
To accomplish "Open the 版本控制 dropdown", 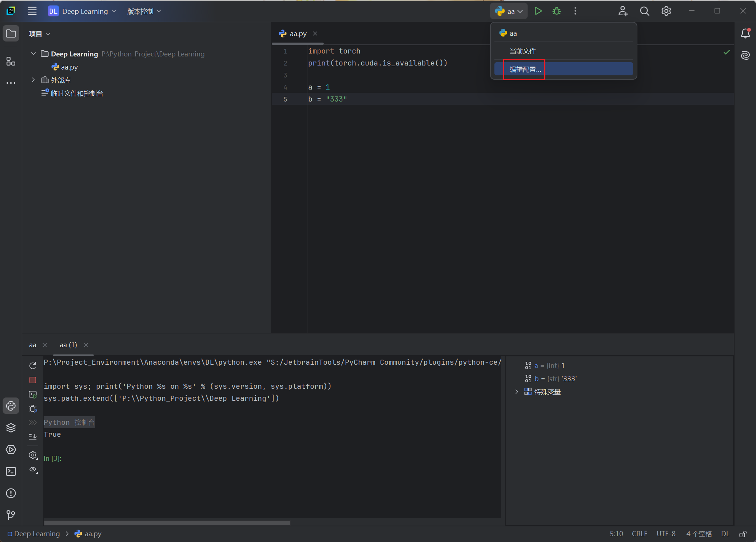I will (144, 11).
